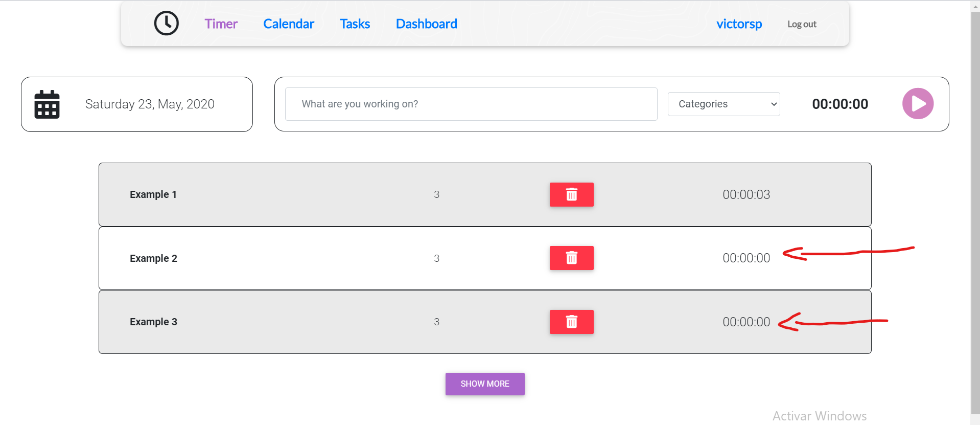980x425 pixels.
Task: Click the 00:00:00 timer display
Action: point(840,104)
